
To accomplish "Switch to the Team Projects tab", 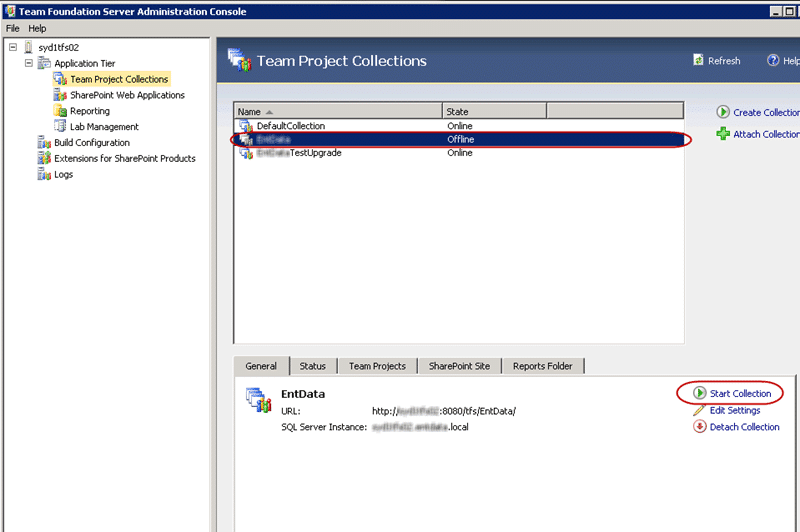I will point(378,366).
